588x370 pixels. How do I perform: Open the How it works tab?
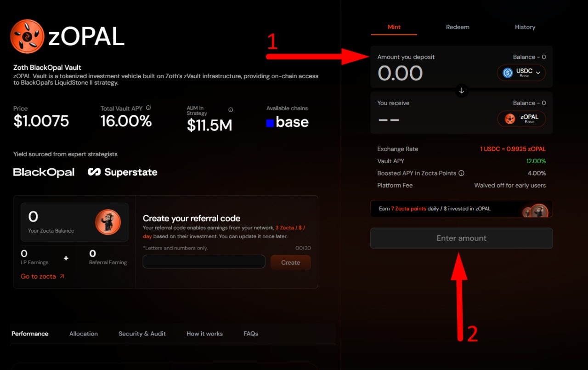[x=204, y=334]
